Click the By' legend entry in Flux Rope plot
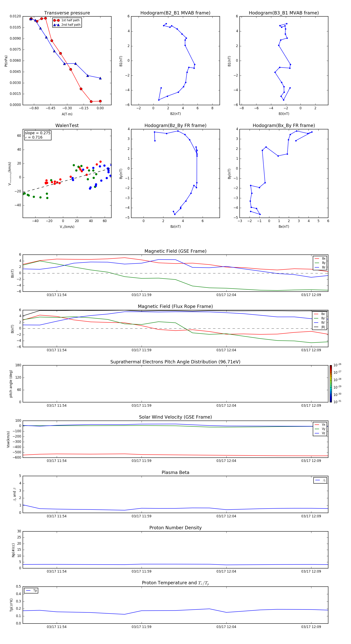 pos(320,318)
